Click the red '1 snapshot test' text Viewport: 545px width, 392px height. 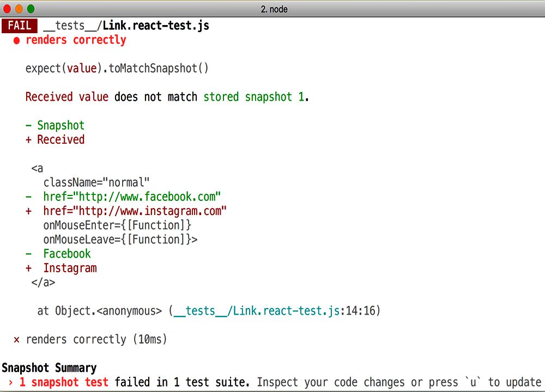point(64,382)
